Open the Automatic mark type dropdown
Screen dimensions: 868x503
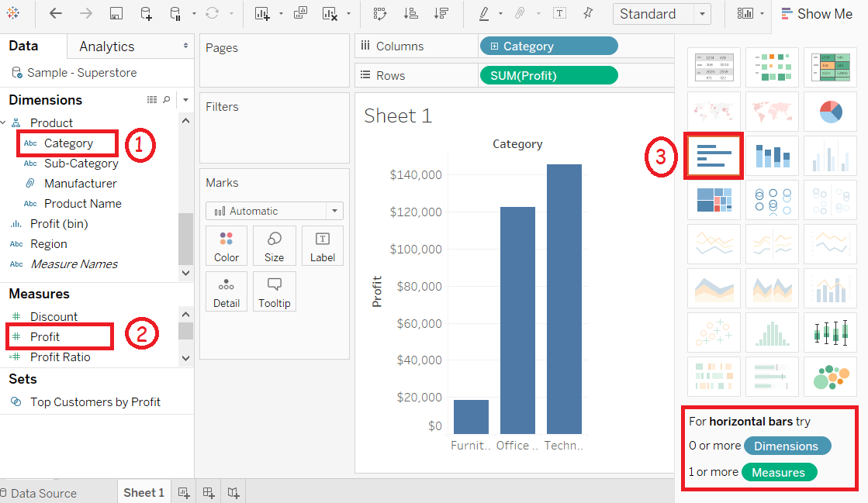[275, 211]
